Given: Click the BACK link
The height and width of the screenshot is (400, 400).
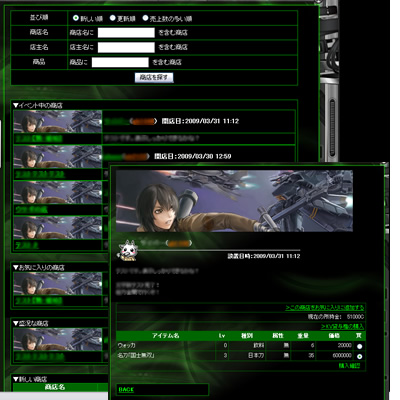Looking at the screenshot, I should coord(126,389).
